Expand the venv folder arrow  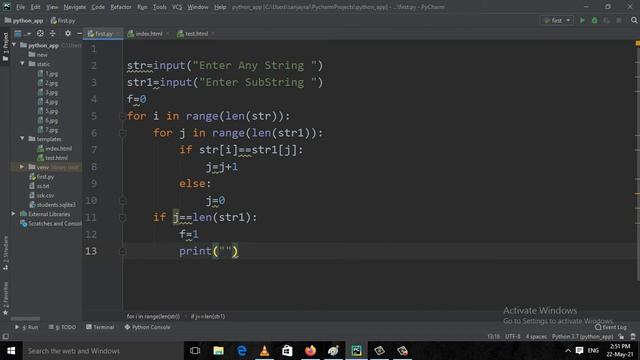coord(22,167)
